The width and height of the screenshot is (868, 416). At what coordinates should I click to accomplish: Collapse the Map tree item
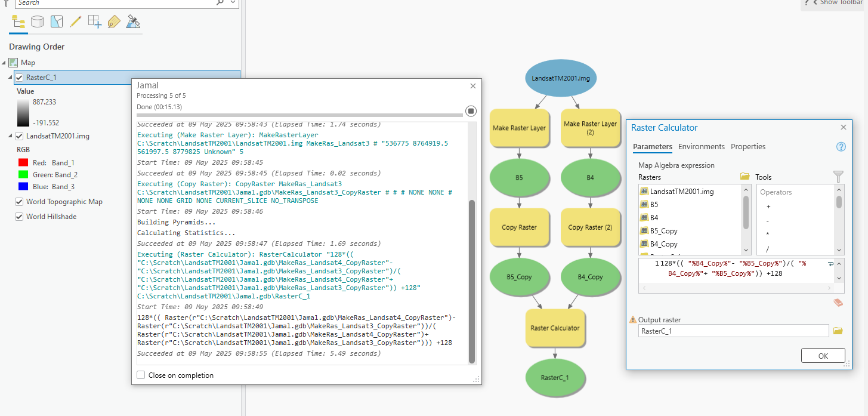(5, 62)
